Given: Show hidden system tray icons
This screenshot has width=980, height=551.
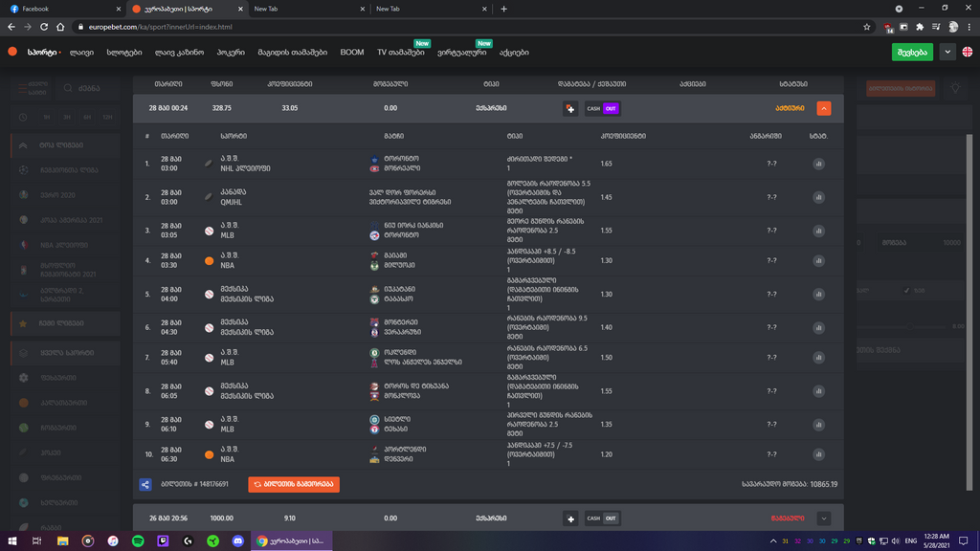Looking at the screenshot, I should 773,541.
